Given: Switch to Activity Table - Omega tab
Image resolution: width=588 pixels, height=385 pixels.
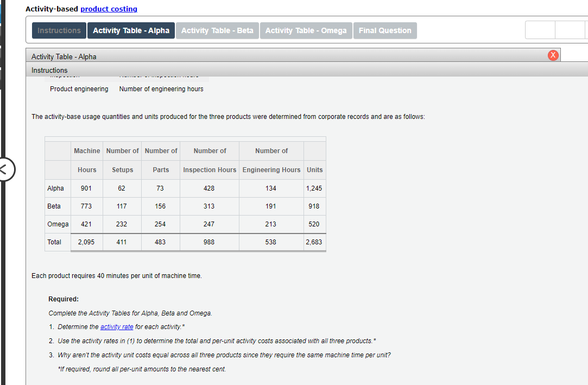Looking at the screenshot, I should coord(306,30).
